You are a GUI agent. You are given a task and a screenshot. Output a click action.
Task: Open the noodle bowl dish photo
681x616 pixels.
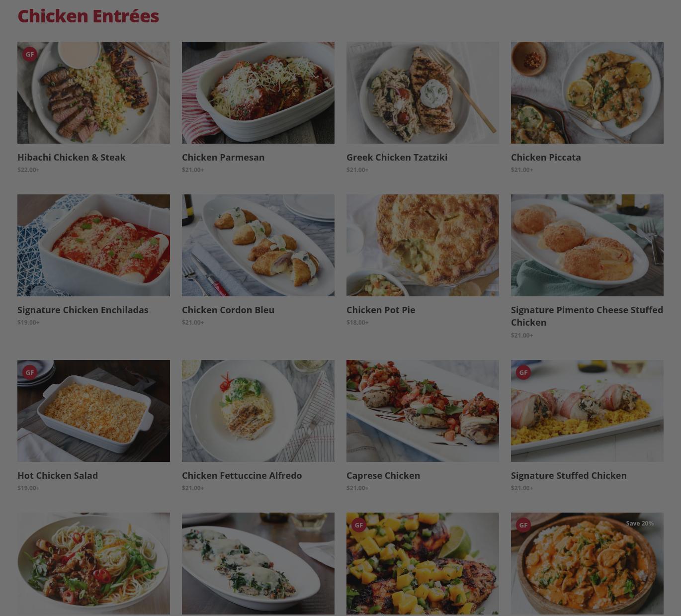(93, 563)
